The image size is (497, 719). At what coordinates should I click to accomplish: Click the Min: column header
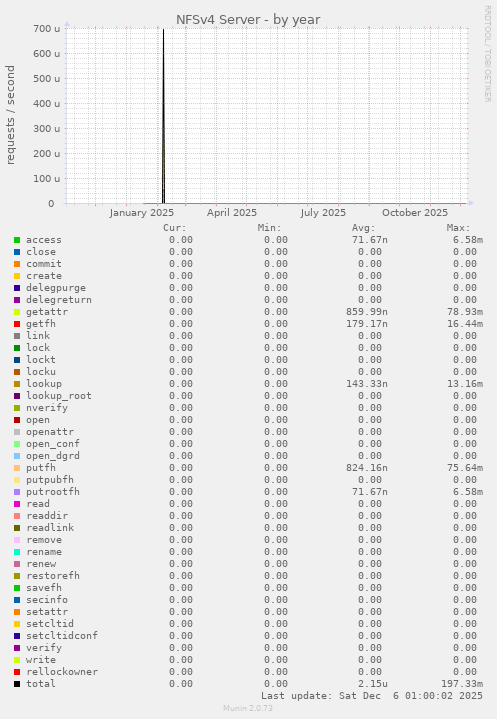pos(270,228)
